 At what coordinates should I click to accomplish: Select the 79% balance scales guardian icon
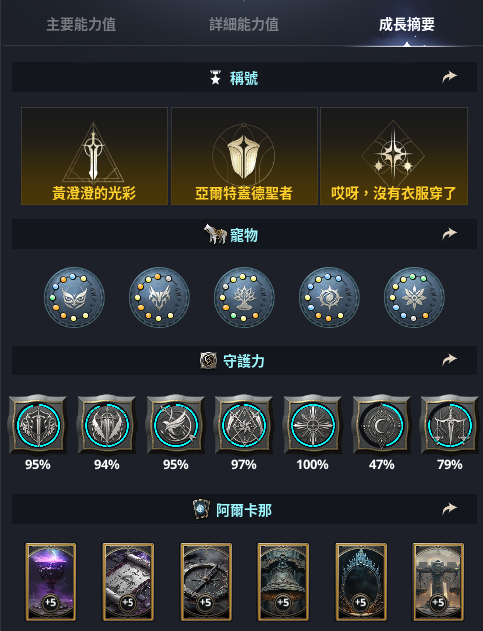click(450, 425)
